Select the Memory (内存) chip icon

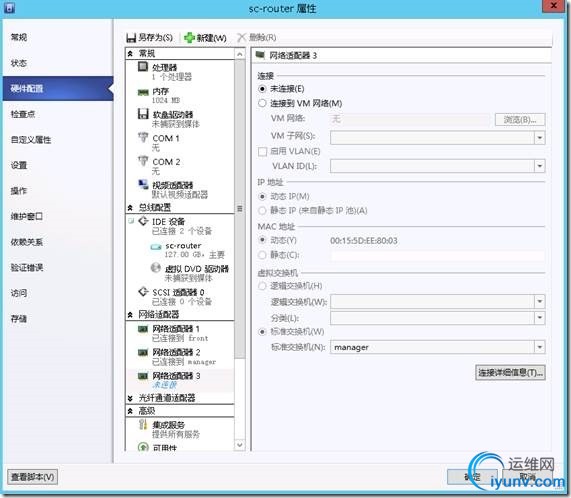[x=143, y=92]
